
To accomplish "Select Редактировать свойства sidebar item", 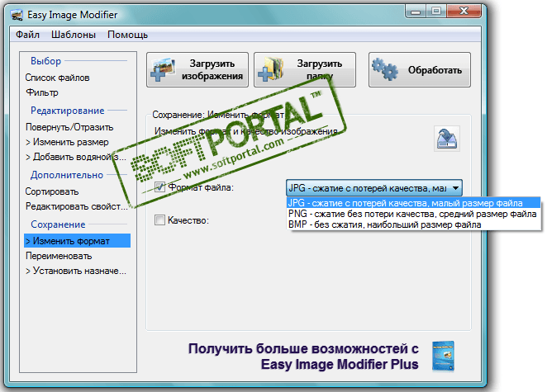I will [76, 206].
